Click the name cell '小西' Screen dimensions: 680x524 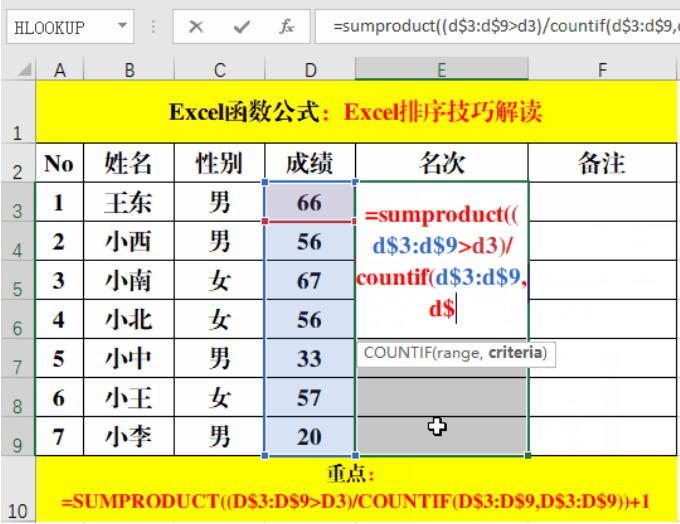129,241
